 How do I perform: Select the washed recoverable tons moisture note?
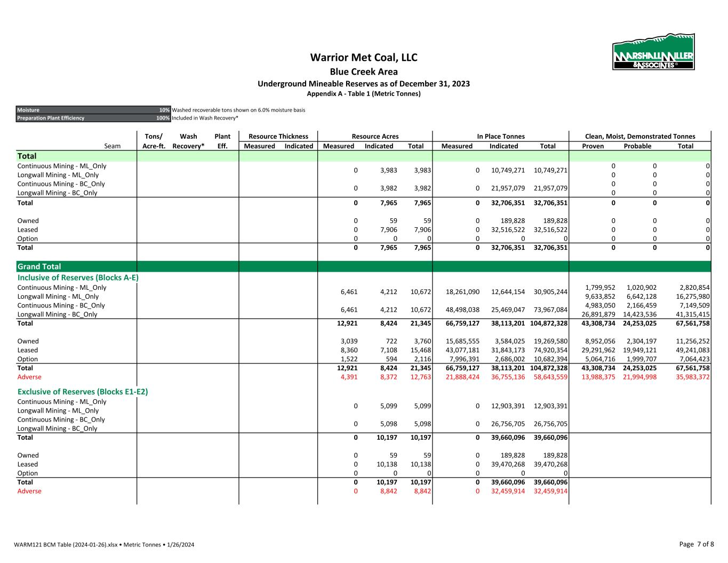click(238, 110)
